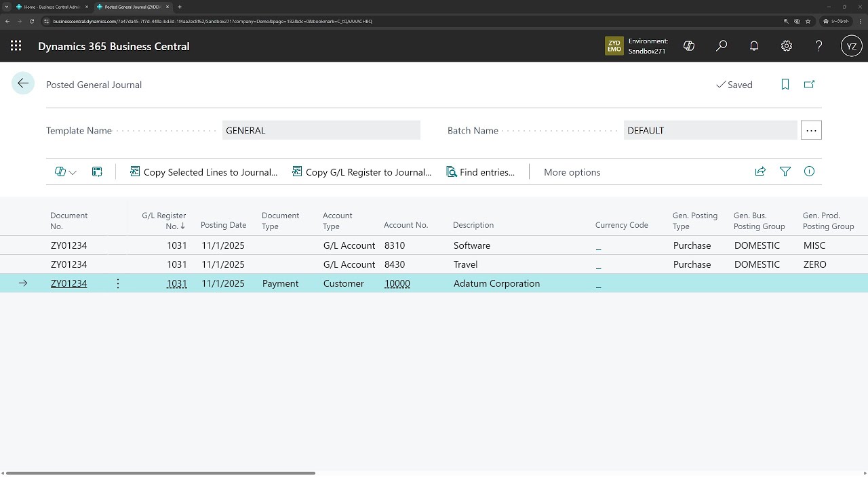Reload the page in the browser
This screenshot has width=868, height=488.
tap(31, 21)
